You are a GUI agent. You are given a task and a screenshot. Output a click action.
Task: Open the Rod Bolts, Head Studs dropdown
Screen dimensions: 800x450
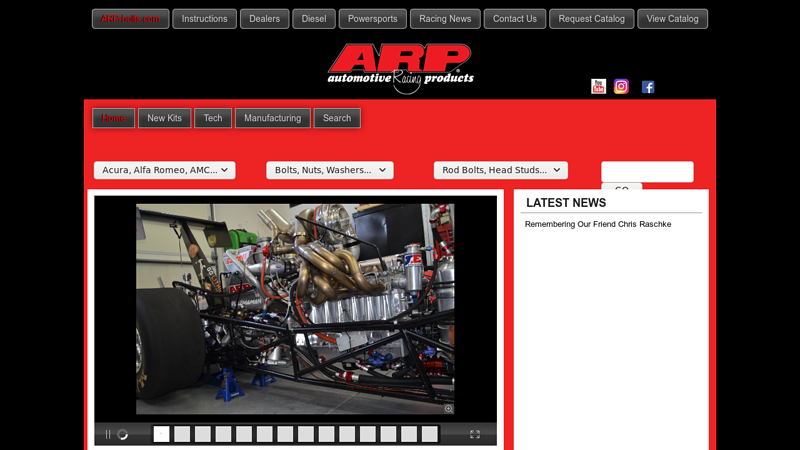pyautogui.click(x=501, y=170)
